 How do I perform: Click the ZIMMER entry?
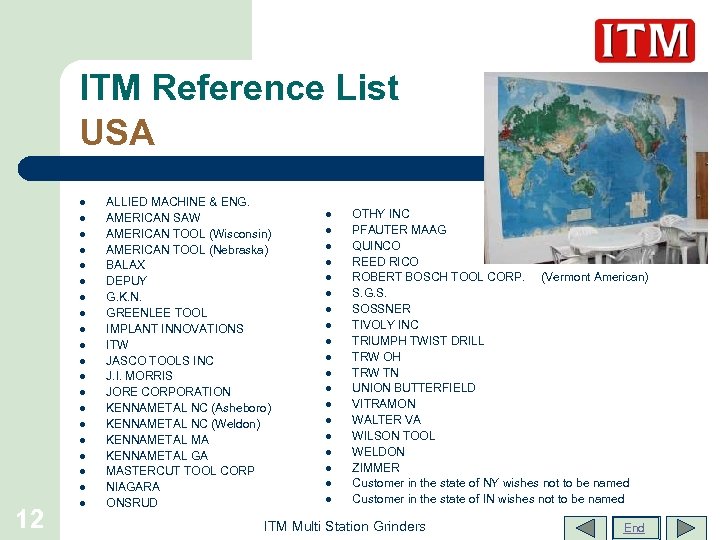[376, 468]
